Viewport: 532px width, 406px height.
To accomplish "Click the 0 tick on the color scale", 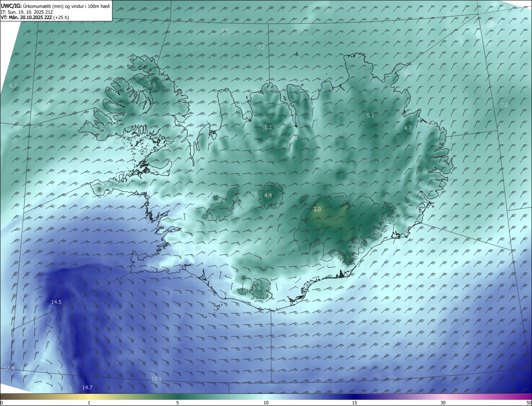I will point(2,403).
